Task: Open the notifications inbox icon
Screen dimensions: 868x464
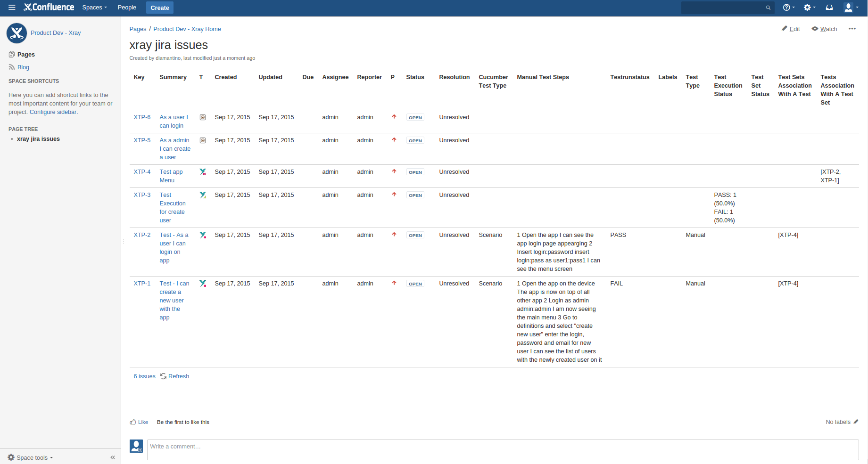Action: (x=829, y=8)
